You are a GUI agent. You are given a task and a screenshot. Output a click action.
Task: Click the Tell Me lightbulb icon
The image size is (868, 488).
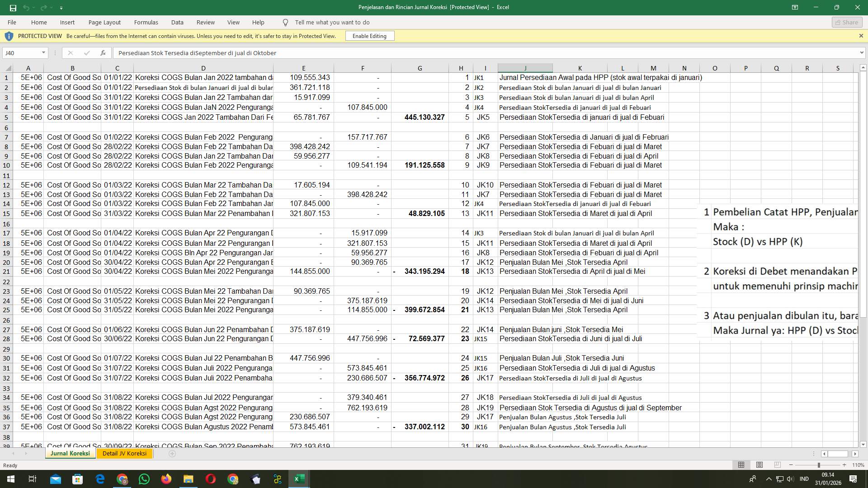(285, 22)
